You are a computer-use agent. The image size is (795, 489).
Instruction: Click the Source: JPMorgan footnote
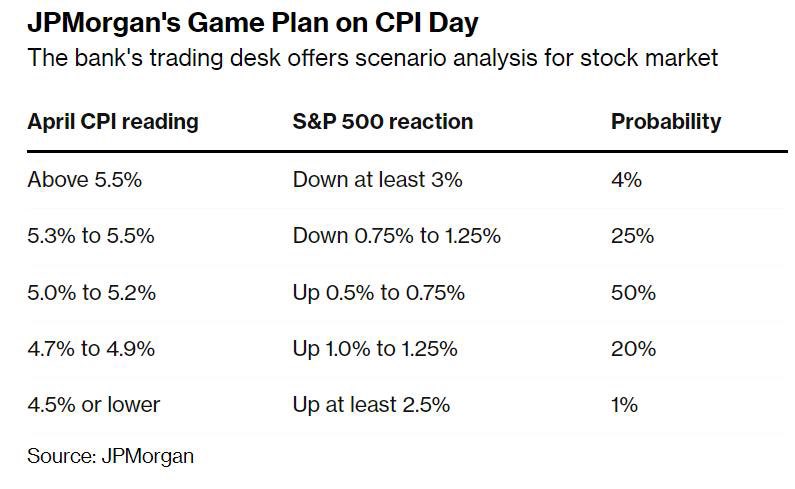click(111, 456)
